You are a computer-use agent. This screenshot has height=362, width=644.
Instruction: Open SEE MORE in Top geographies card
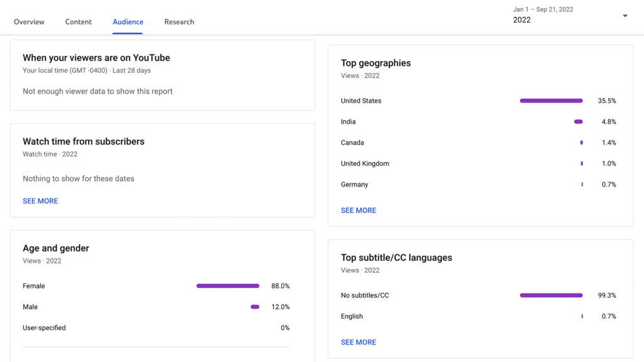[358, 210]
